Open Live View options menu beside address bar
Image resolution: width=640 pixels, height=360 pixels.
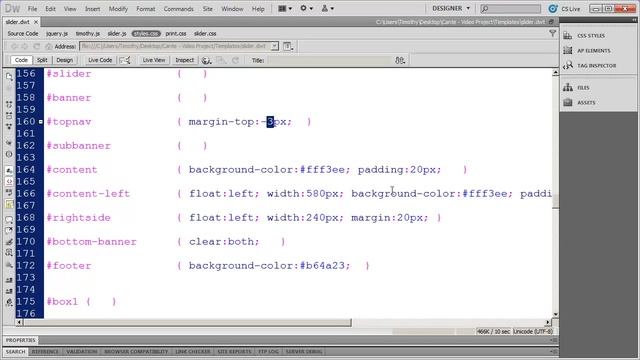tap(288, 46)
